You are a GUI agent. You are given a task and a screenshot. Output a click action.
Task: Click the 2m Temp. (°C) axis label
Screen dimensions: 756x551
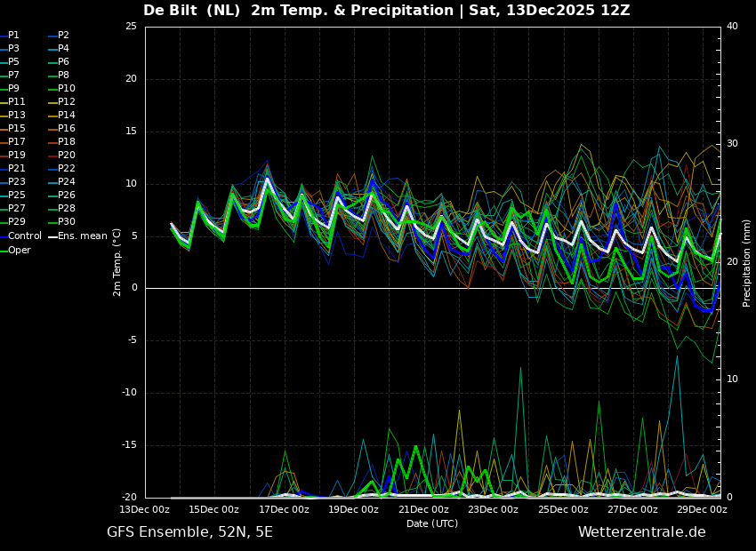pyautogui.click(x=117, y=261)
